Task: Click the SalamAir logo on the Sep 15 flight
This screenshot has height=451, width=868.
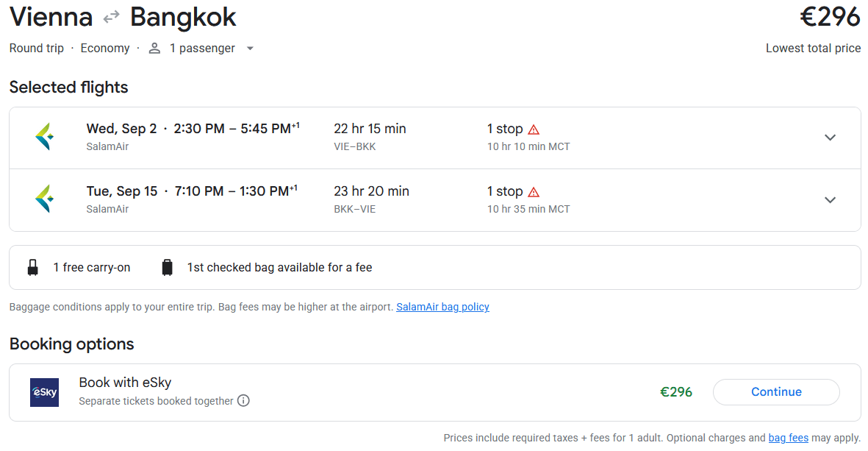Action: (44, 199)
